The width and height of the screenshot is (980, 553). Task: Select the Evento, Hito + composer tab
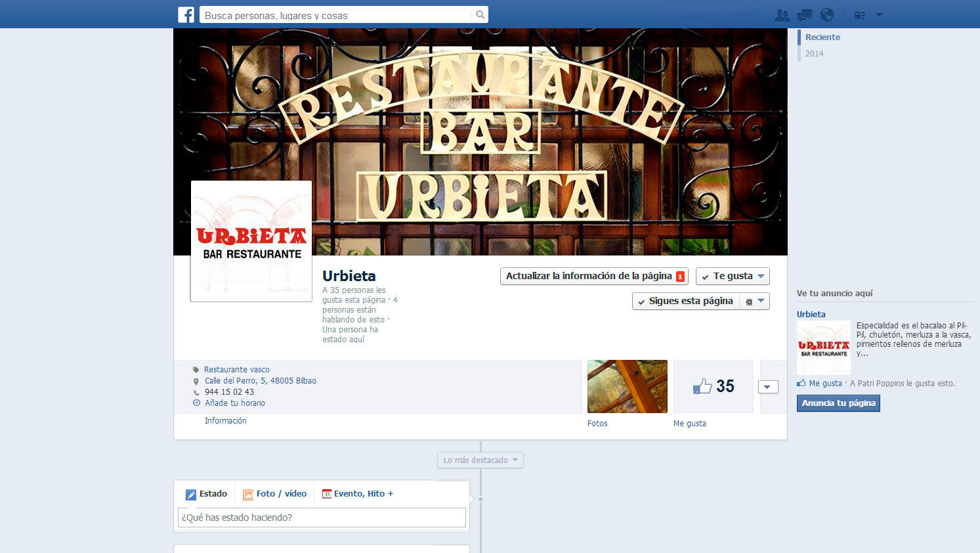click(357, 494)
